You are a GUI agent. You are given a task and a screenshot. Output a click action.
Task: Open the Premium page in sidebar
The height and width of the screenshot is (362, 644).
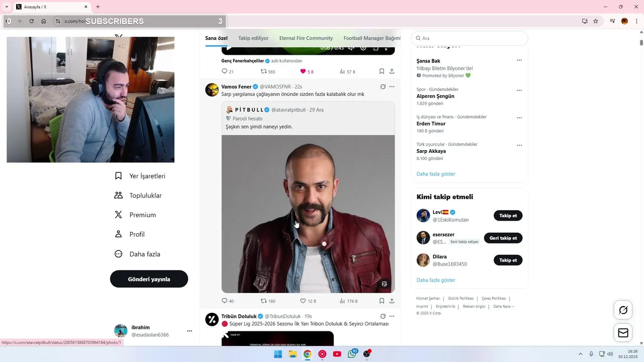pos(135,215)
